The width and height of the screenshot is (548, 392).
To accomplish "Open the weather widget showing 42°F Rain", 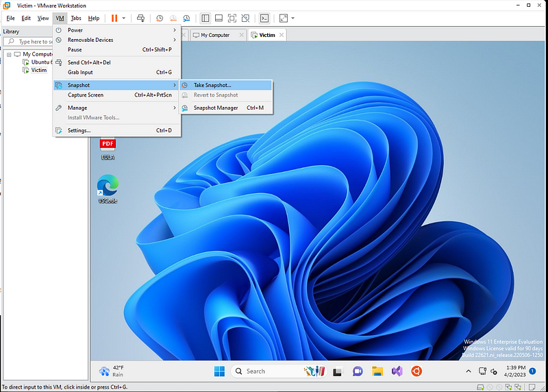I will pos(112,371).
